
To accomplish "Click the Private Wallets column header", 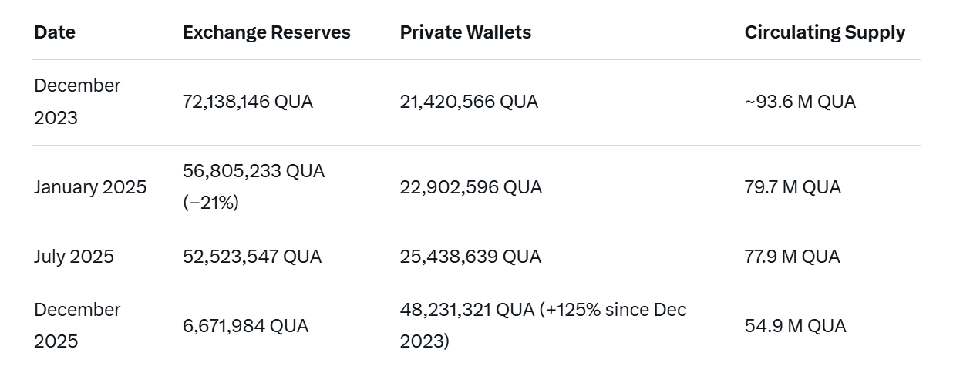I will 465,32.
